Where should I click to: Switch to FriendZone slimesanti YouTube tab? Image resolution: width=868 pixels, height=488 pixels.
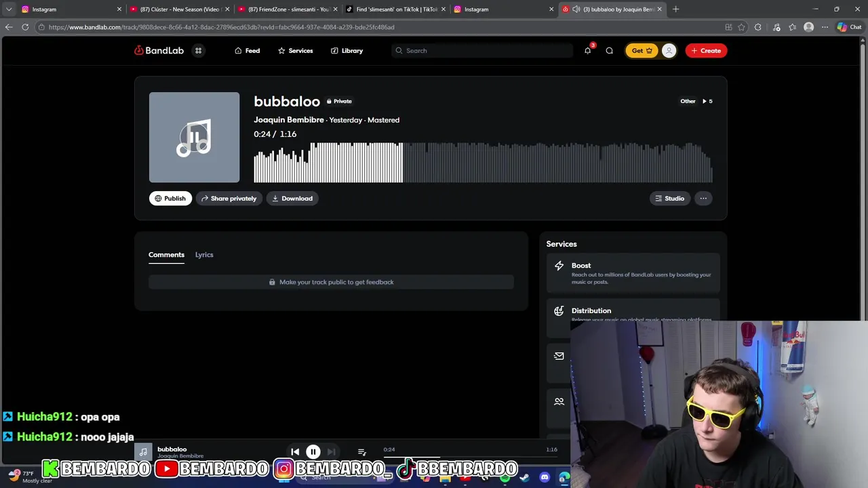click(288, 9)
